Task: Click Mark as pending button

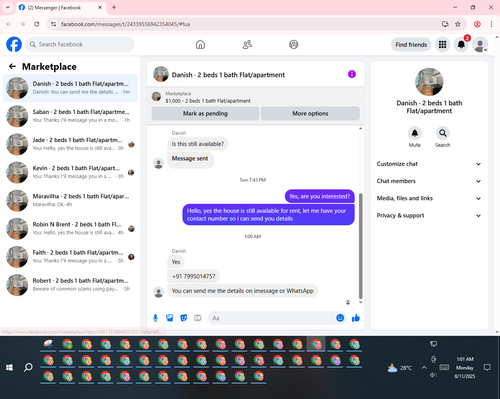Action: coord(205,113)
